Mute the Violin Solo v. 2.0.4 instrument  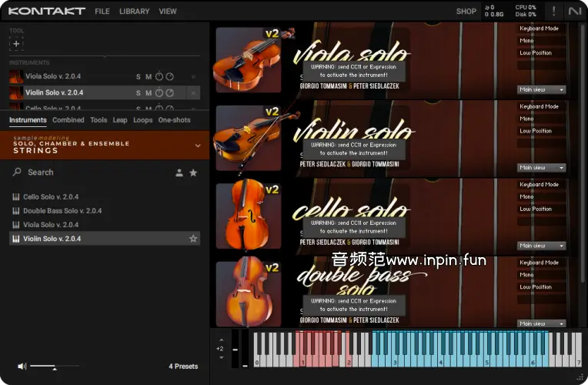149,92
